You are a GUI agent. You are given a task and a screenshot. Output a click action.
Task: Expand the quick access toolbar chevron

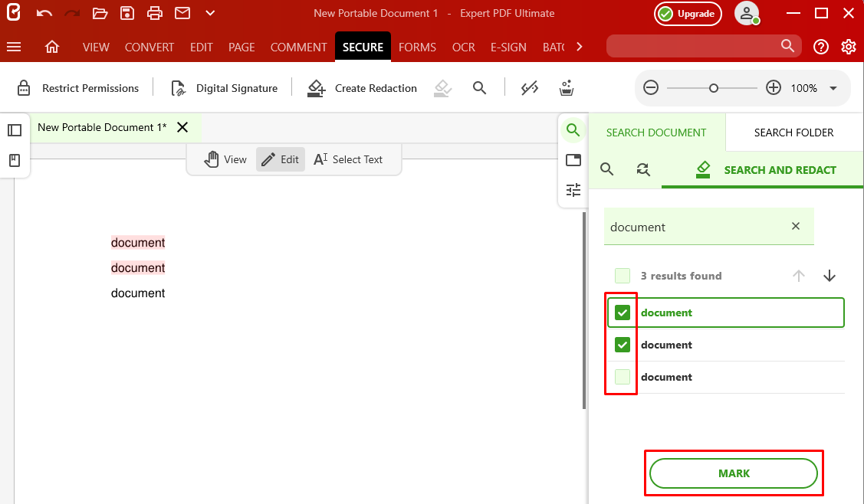pyautogui.click(x=210, y=13)
